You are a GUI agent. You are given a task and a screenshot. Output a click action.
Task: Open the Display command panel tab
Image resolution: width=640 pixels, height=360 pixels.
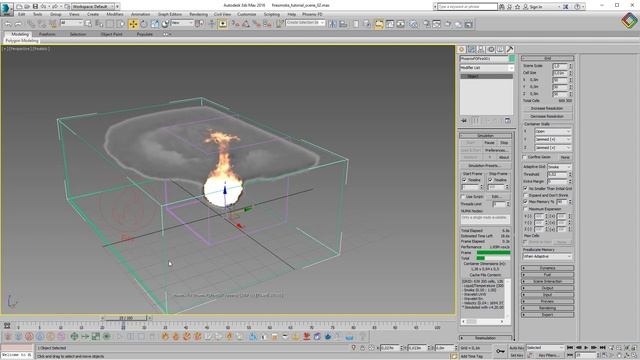(500, 49)
